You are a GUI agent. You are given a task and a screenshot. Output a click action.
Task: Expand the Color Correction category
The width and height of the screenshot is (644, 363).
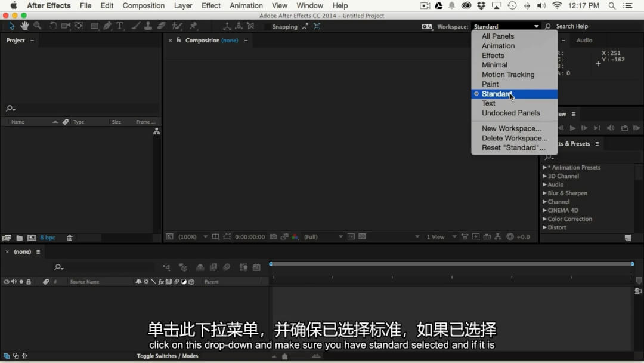coord(544,219)
